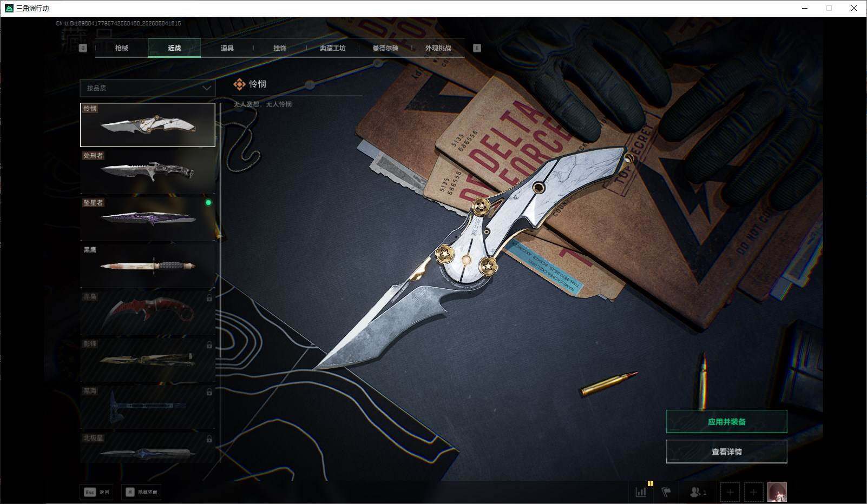The height and width of the screenshot is (504, 867).
Task: Open the friends list icon
Action: click(698, 492)
